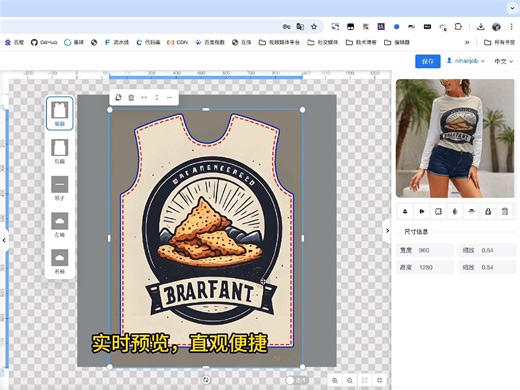This screenshot has height=390, width=520.
Task: Click the first align icon in right panel
Action: 405,211
